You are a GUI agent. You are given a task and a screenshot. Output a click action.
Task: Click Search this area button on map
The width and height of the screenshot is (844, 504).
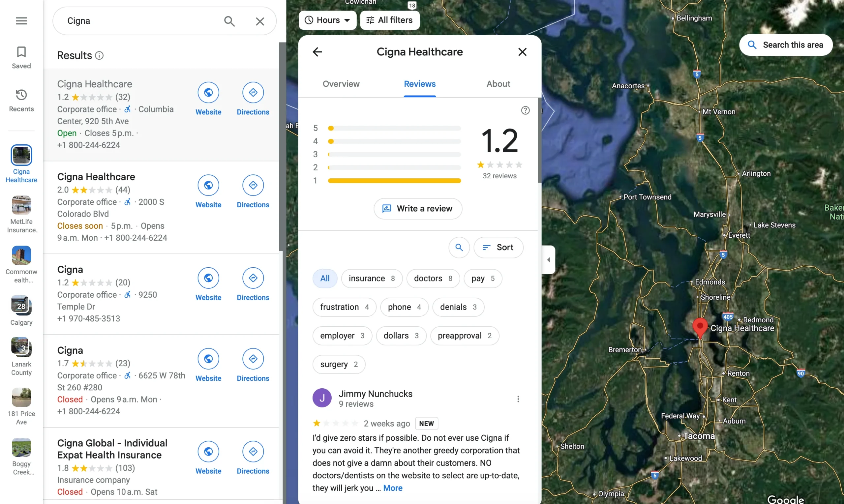coord(786,45)
